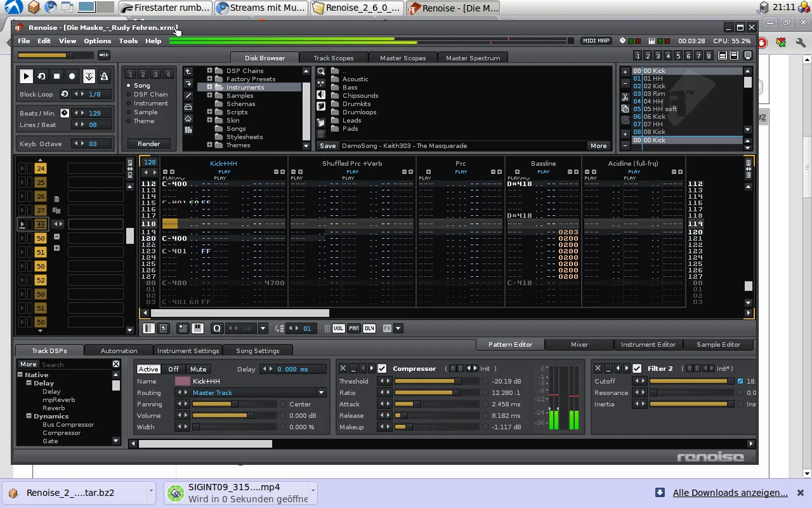The image size is (812, 508).
Task: Toggle the VOL volume column button
Action: (x=339, y=328)
